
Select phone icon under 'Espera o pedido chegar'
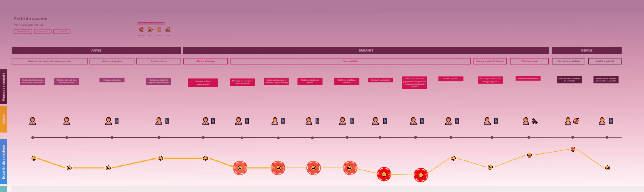click(496, 121)
